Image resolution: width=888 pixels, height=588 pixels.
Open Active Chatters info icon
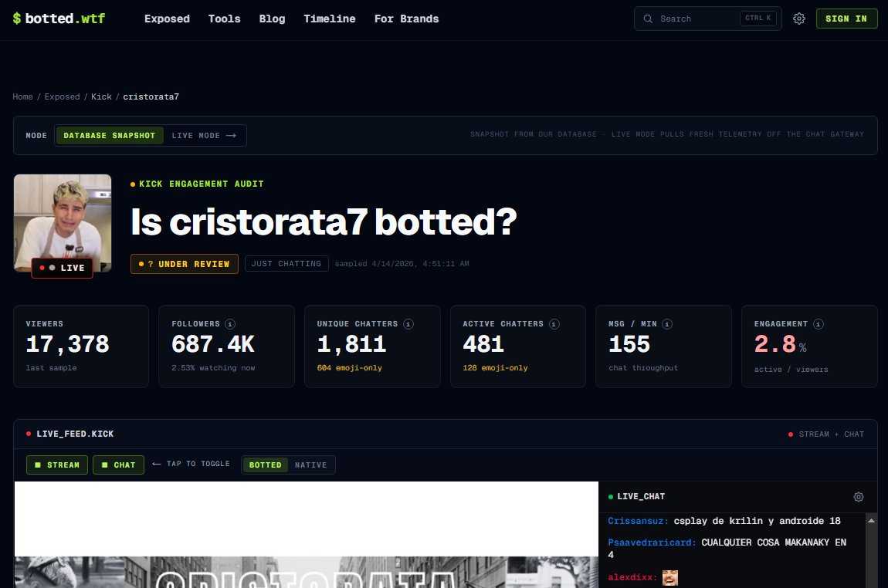pyautogui.click(x=554, y=324)
